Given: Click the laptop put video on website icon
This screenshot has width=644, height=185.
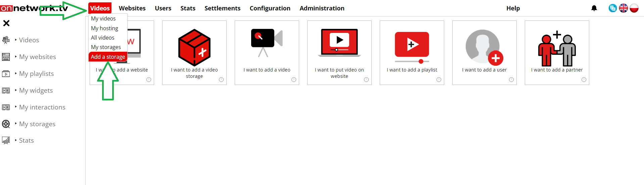Looking at the screenshot, I should point(339,43).
